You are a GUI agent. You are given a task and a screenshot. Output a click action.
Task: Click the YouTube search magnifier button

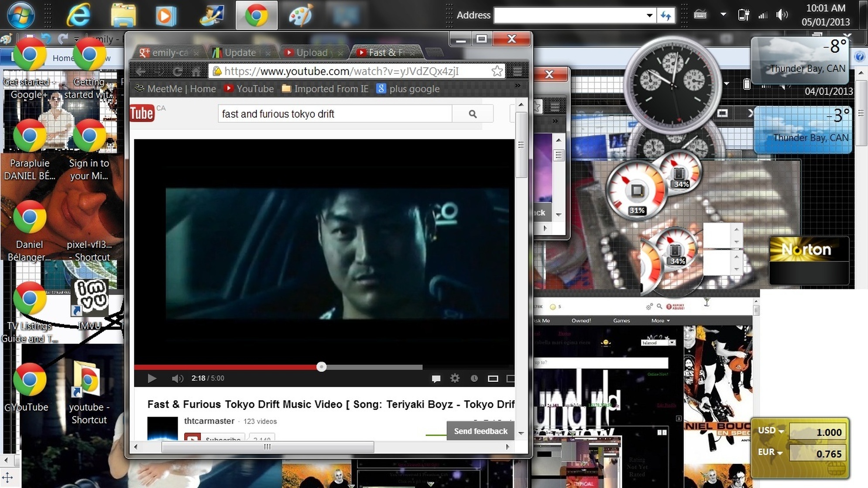[473, 114]
